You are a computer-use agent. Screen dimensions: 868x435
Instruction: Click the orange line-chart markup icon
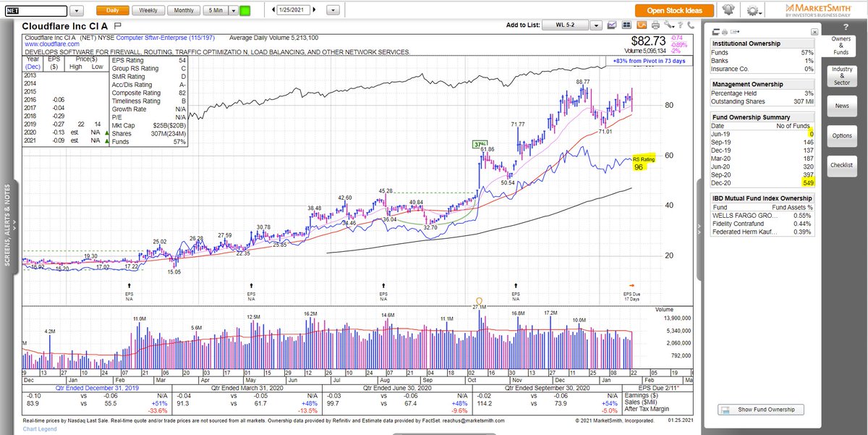pos(642,25)
